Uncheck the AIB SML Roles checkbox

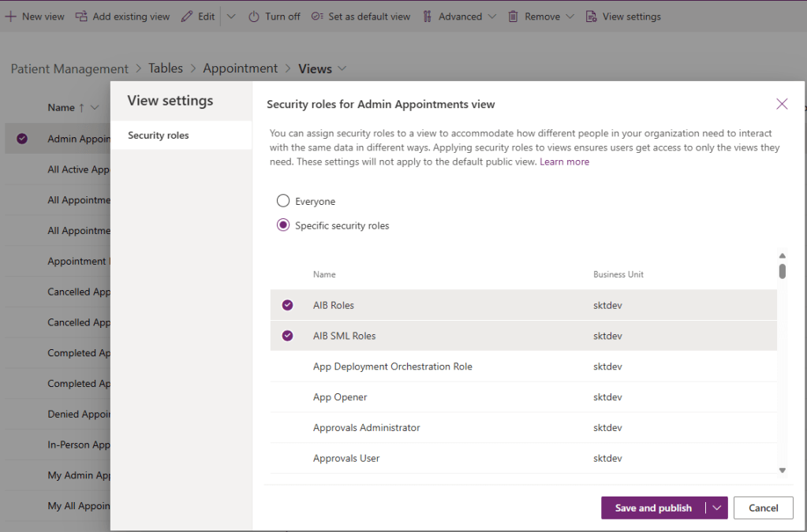click(x=288, y=336)
